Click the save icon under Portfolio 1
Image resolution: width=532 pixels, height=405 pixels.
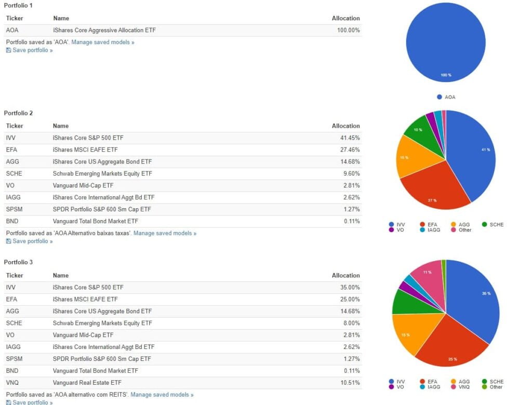(8, 50)
